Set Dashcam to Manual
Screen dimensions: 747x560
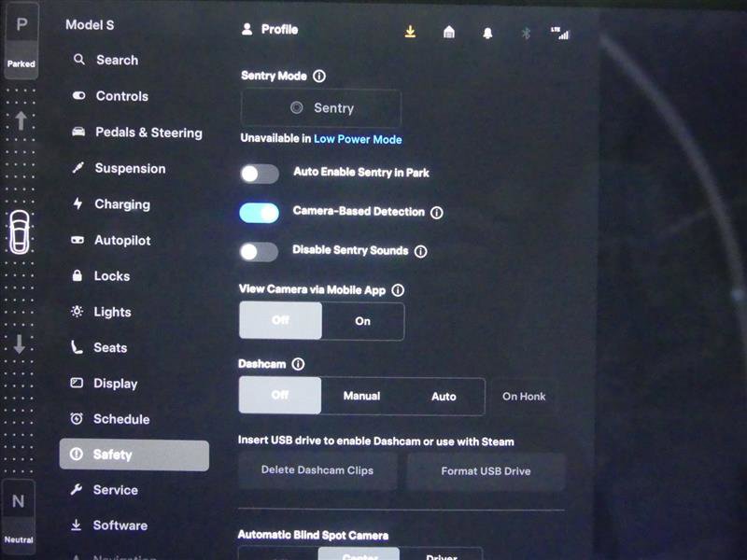pyautogui.click(x=361, y=396)
